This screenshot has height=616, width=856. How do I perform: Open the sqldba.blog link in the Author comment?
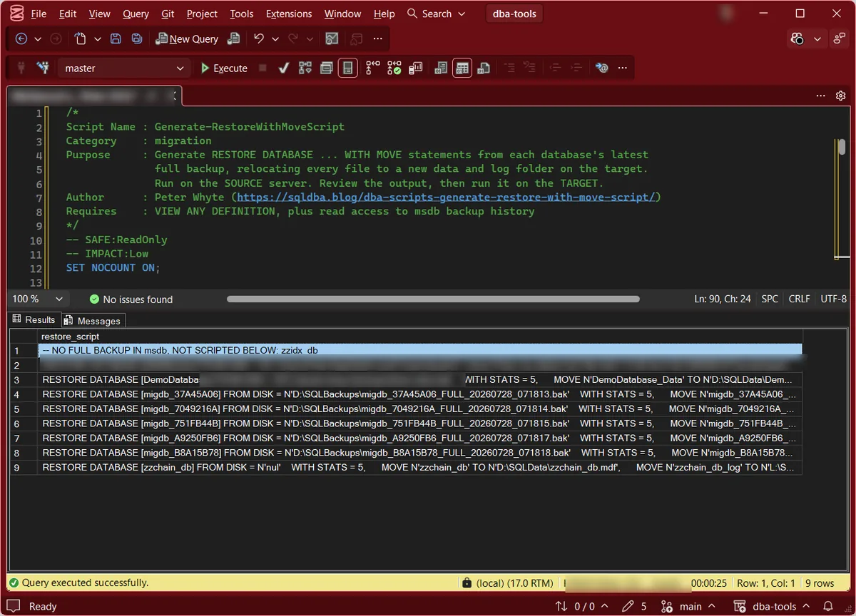pyautogui.click(x=446, y=197)
